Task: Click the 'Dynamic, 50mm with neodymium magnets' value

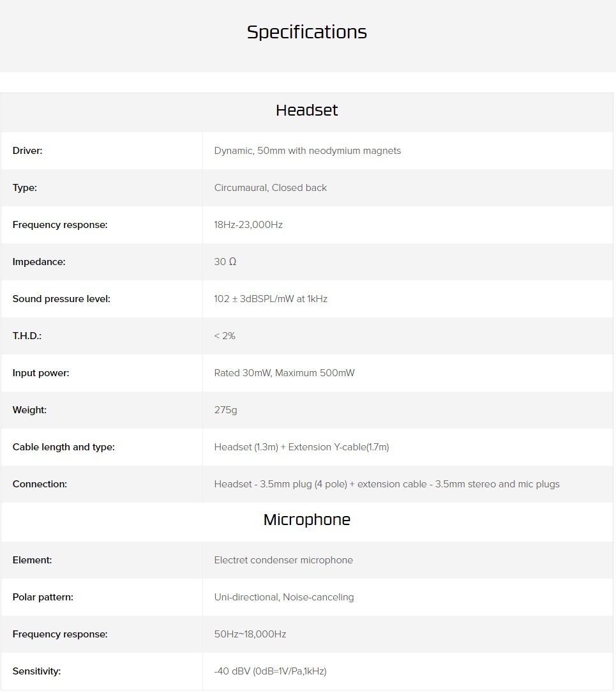Action: pyautogui.click(x=308, y=151)
